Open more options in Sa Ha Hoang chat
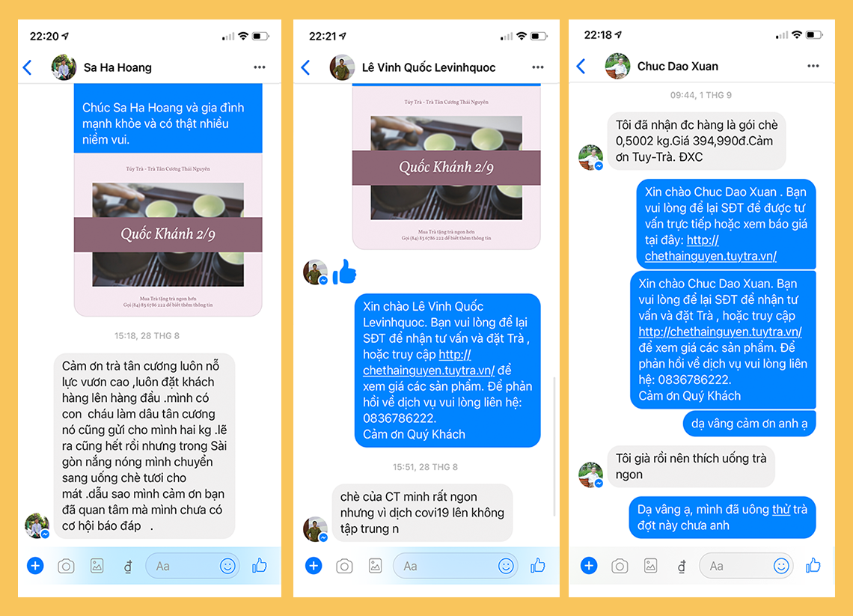The image size is (853, 616). click(260, 67)
